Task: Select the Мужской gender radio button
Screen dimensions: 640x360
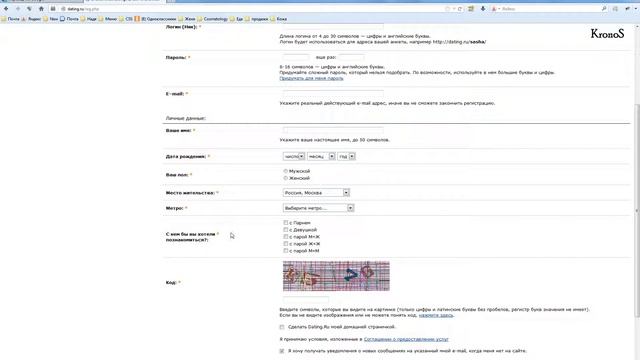Action: coord(285,171)
